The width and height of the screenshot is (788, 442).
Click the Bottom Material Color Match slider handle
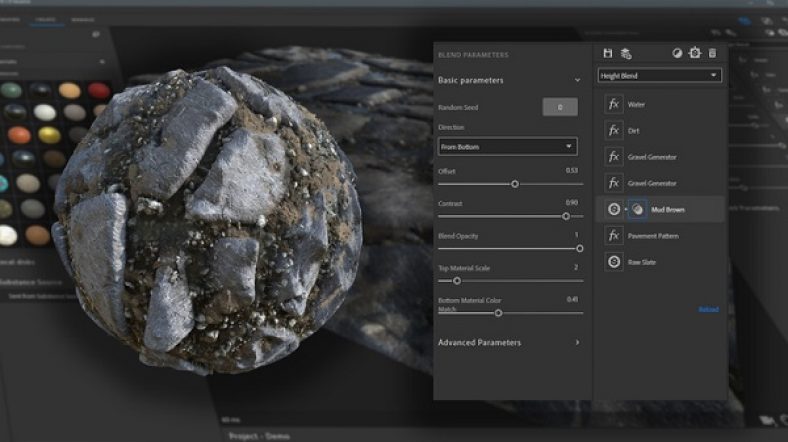click(x=498, y=313)
